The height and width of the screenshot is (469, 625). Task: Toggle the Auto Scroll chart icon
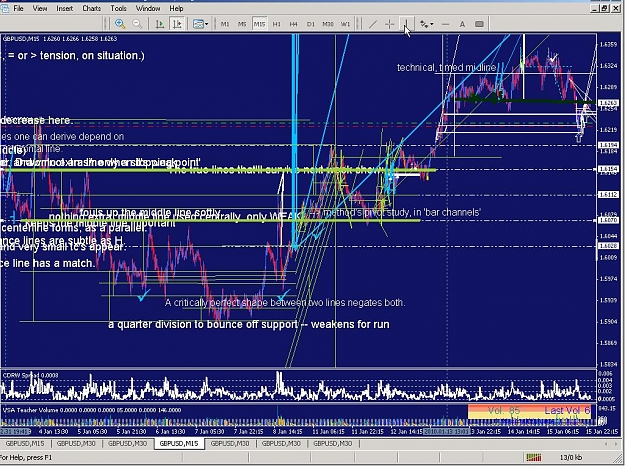pos(159,24)
